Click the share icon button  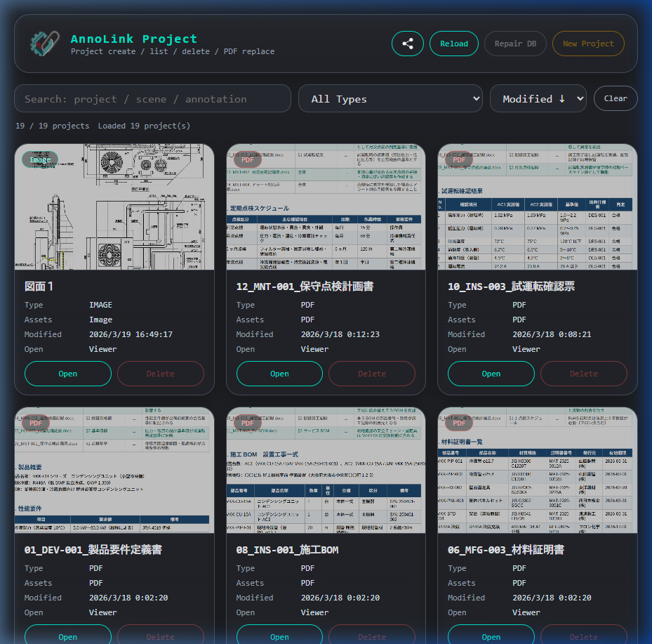(x=408, y=44)
